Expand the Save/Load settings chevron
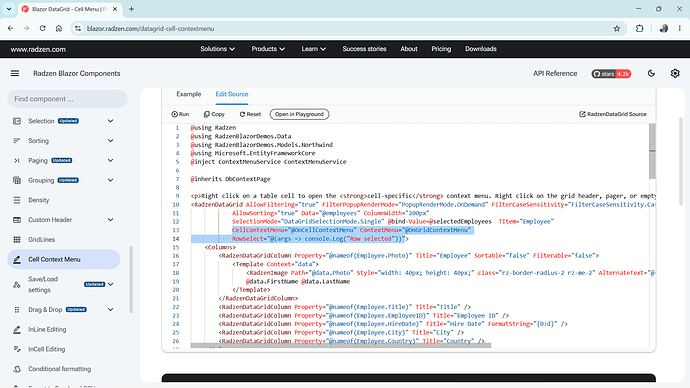 pos(110,285)
